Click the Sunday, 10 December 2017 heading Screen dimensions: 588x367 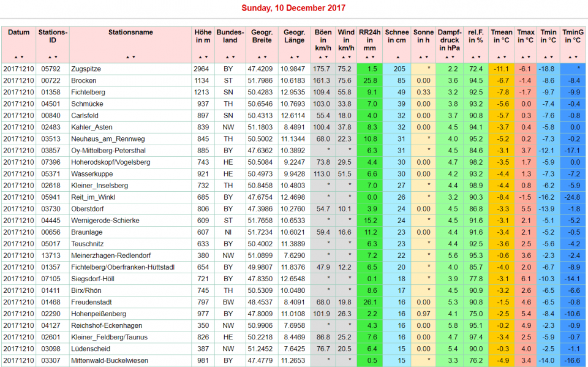tap(293, 8)
